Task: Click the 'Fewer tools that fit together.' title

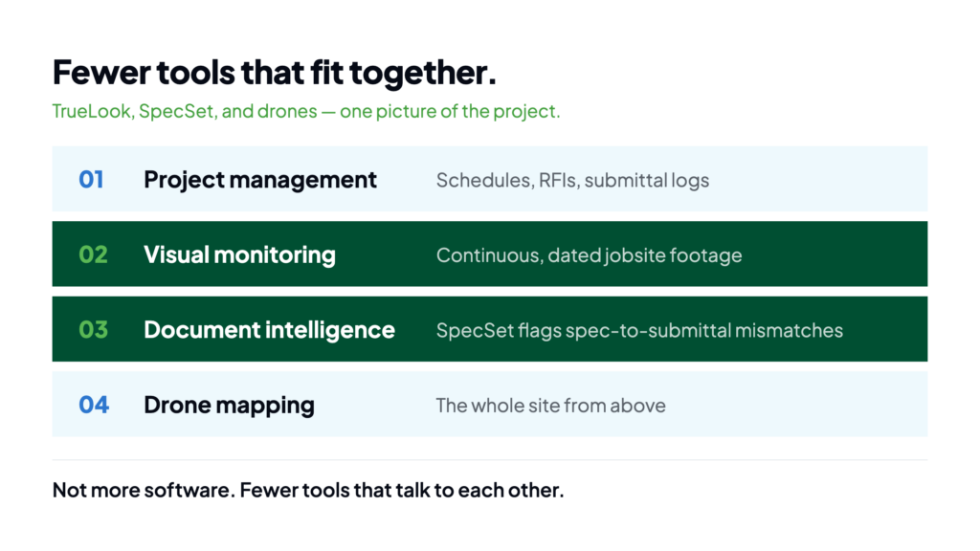Action: (274, 73)
